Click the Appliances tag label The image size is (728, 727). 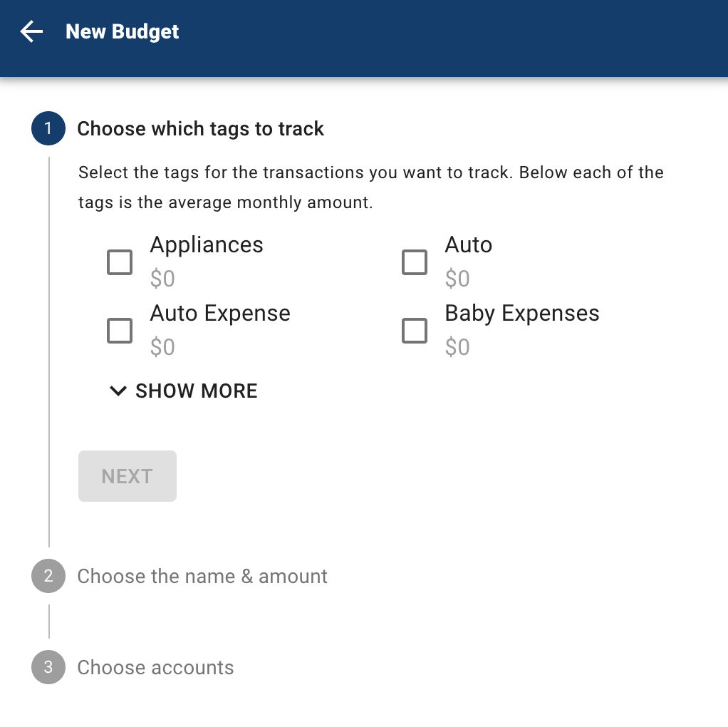pyautogui.click(x=207, y=245)
